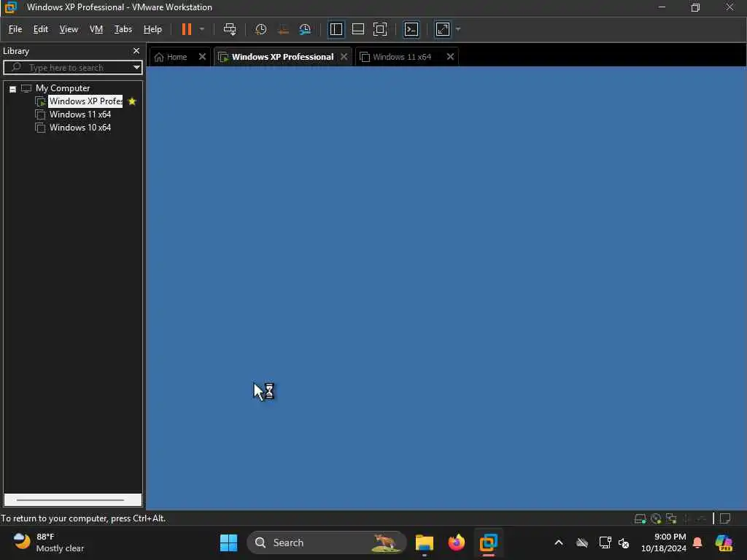Click the muted volume tray icon
The width and height of the screenshot is (747, 560).
[x=624, y=542]
